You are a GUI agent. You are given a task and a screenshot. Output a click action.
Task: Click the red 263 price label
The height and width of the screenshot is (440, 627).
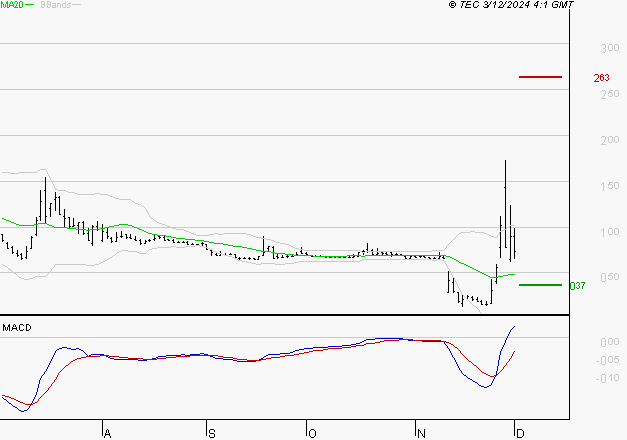(x=601, y=78)
